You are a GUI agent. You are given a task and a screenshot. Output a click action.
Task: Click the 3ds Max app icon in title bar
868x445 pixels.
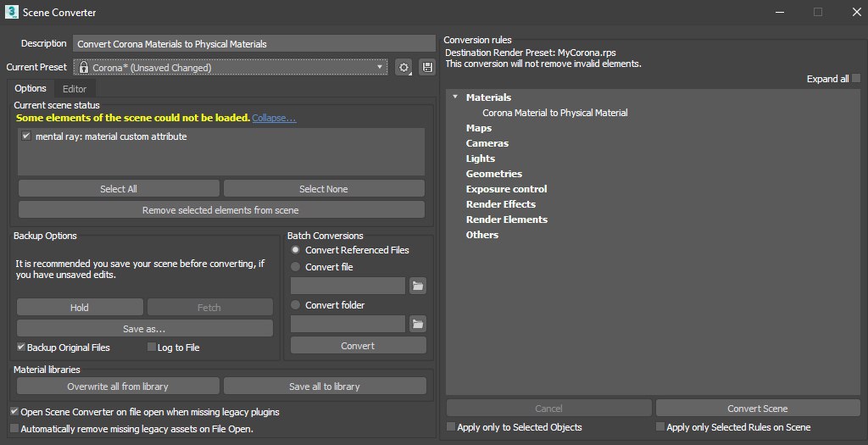pyautogui.click(x=11, y=12)
